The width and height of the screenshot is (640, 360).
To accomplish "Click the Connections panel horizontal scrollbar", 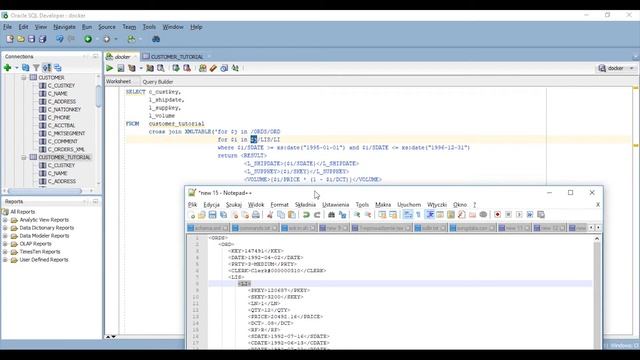I will [x=45, y=191].
